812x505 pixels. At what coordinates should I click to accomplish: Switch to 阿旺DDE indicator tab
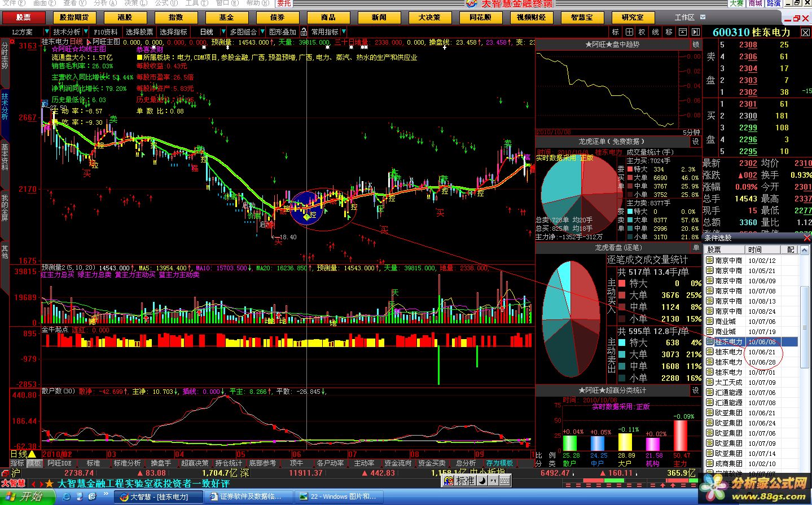(x=59, y=463)
